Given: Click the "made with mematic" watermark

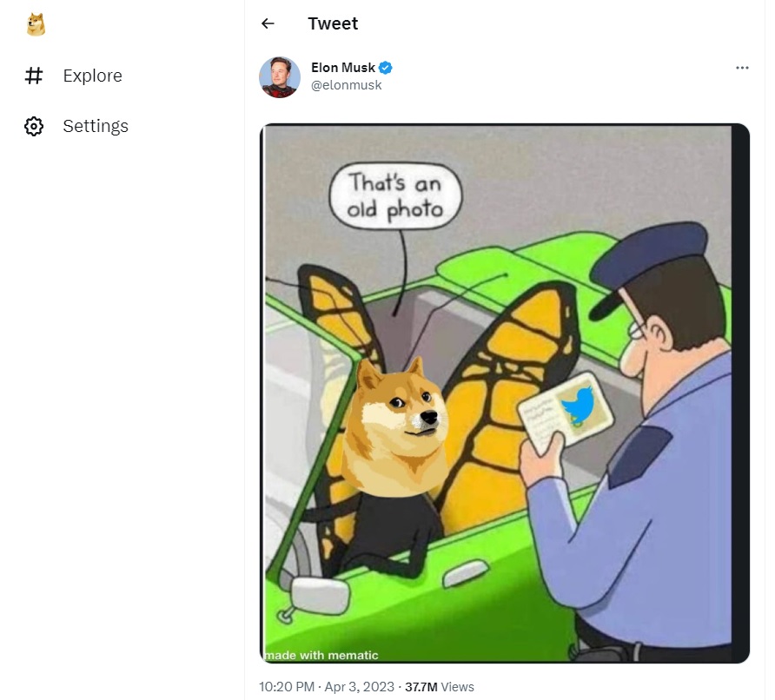Looking at the screenshot, I should [x=322, y=655].
